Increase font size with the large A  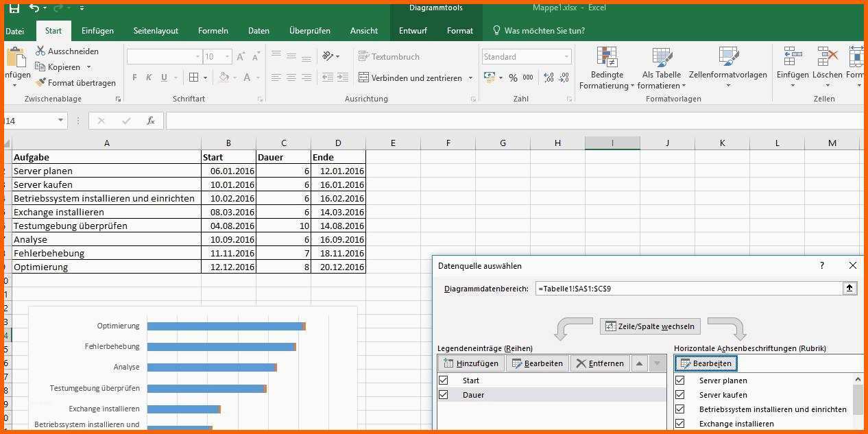241,57
